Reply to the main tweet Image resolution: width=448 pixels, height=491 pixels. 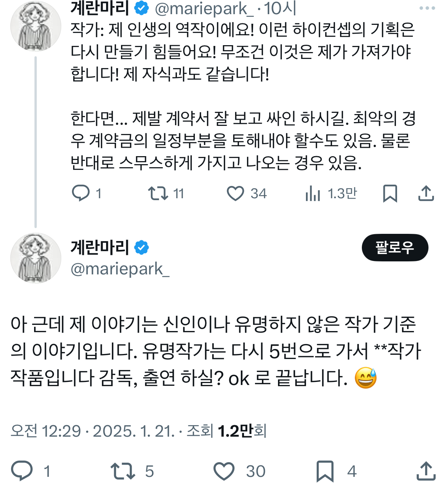22,471
